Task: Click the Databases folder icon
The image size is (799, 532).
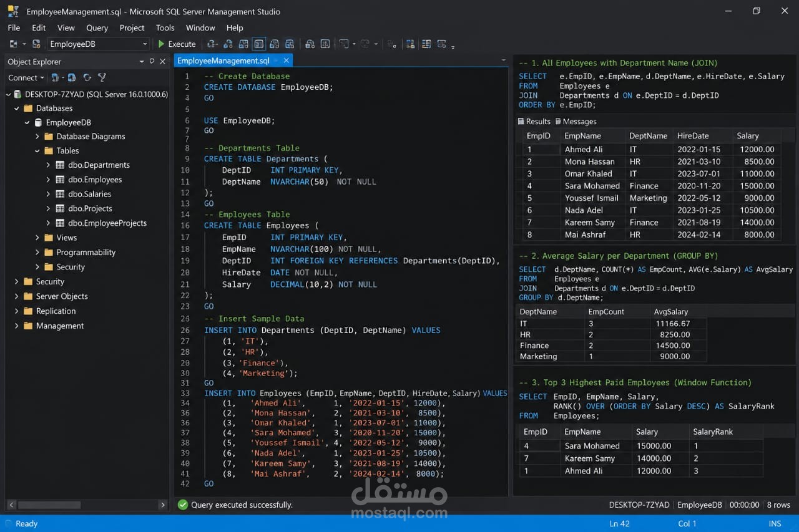Action: (x=28, y=109)
